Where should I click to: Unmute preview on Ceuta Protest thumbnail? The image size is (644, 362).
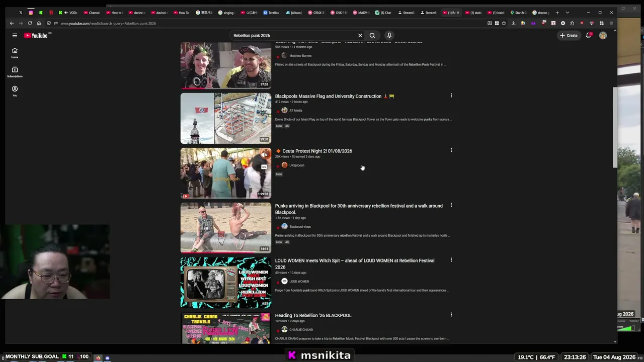point(264,155)
